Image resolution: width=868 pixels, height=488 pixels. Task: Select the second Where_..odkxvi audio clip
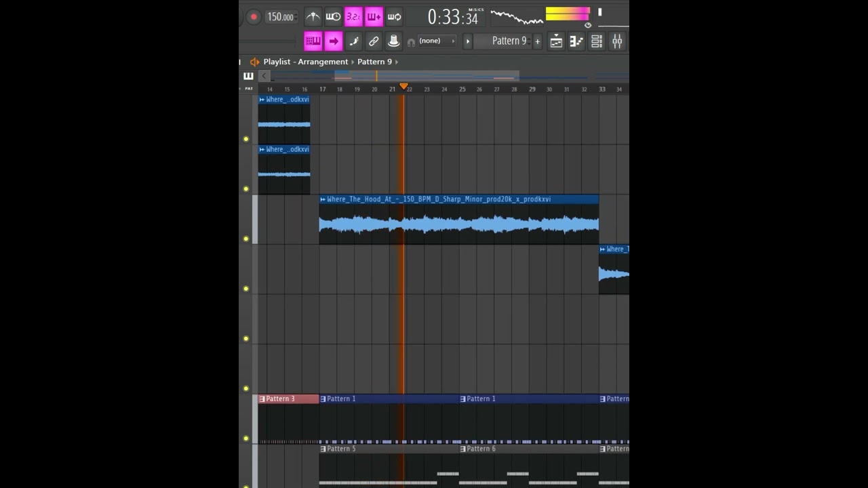284,169
